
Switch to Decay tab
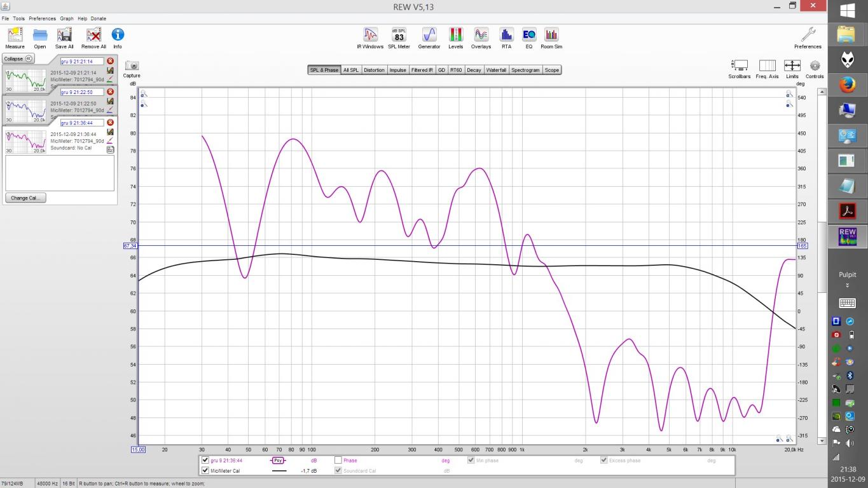[x=474, y=70]
